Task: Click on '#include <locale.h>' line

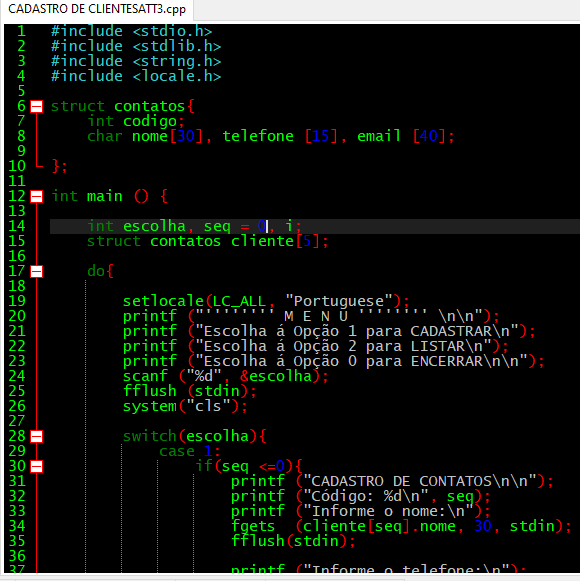Action: (136, 76)
